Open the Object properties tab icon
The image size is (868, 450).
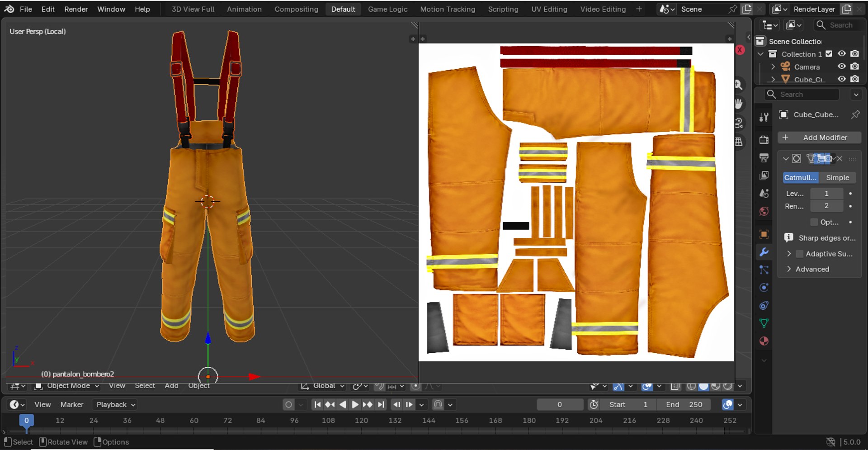click(764, 234)
